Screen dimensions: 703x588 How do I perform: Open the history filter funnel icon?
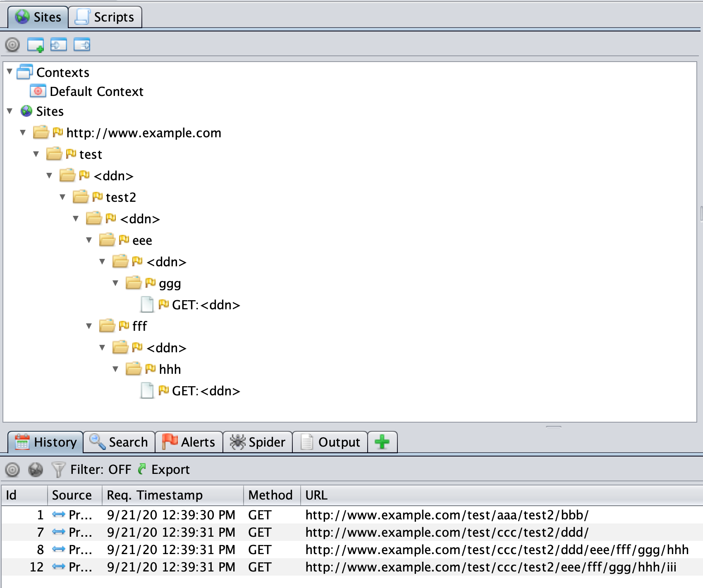point(58,470)
